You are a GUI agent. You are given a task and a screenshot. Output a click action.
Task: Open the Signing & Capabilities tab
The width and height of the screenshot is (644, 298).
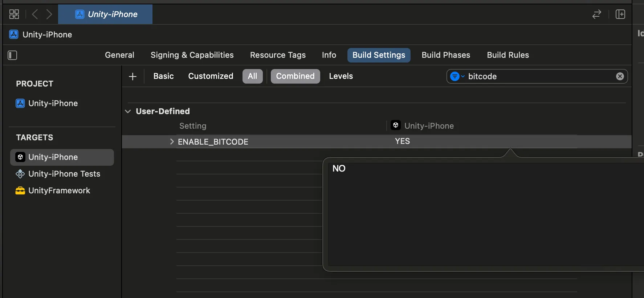click(192, 55)
